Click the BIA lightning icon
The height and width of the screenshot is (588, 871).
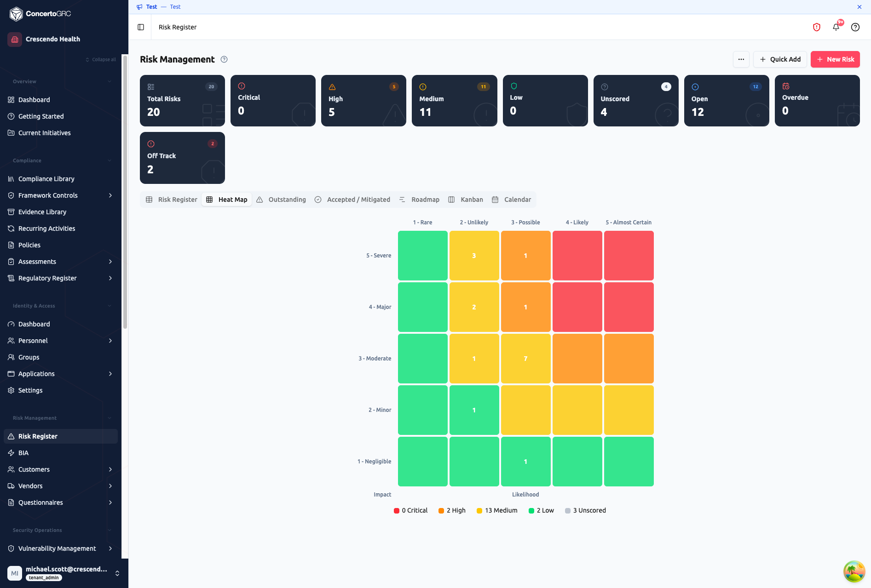point(11,453)
